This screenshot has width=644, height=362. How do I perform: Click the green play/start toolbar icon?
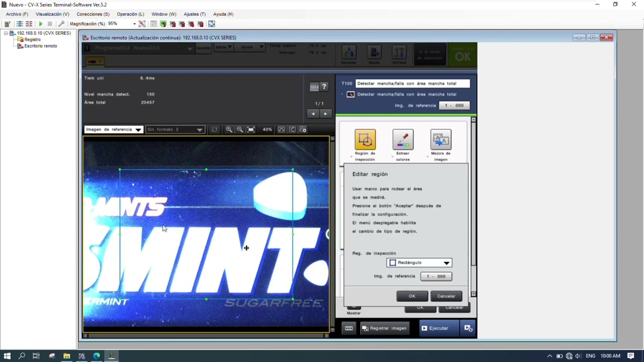pyautogui.click(x=41, y=24)
